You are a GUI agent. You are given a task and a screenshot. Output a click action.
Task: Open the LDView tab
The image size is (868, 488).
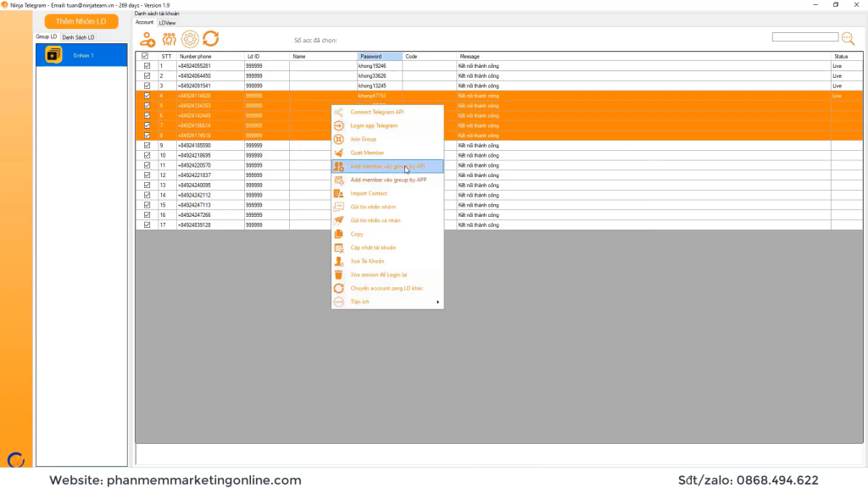point(167,23)
